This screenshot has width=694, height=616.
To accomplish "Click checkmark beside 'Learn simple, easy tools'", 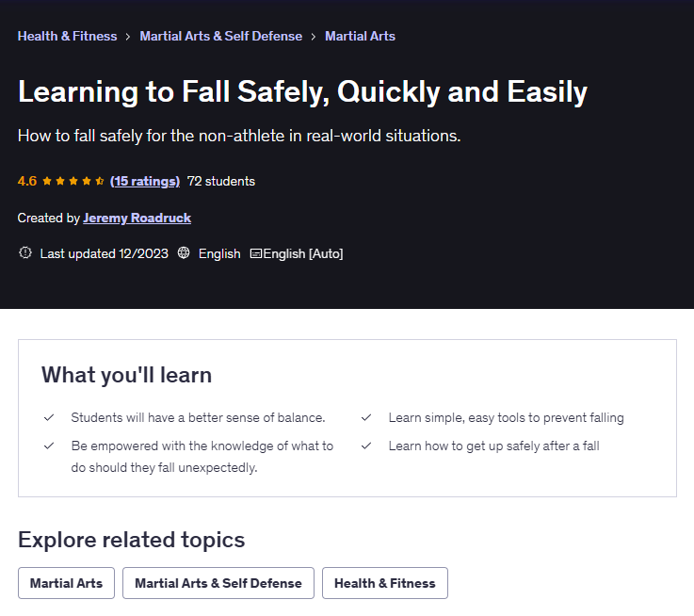I will point(366,417).
